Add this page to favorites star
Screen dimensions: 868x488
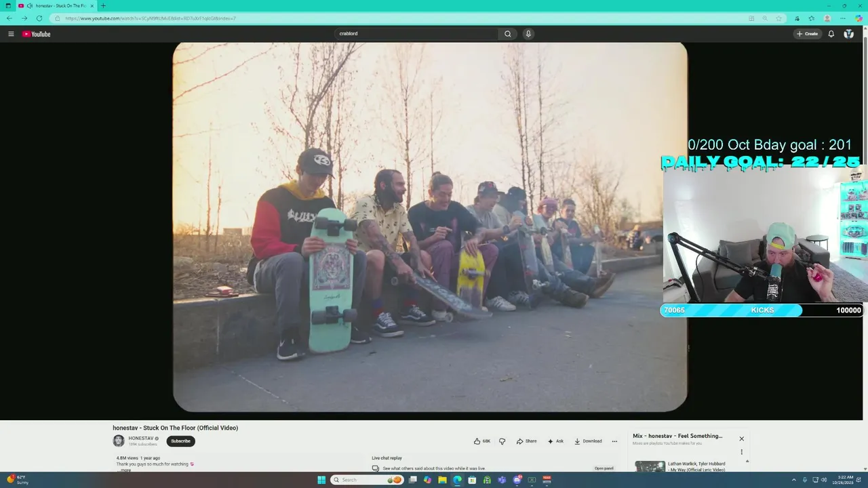click(x=778, y=18)
